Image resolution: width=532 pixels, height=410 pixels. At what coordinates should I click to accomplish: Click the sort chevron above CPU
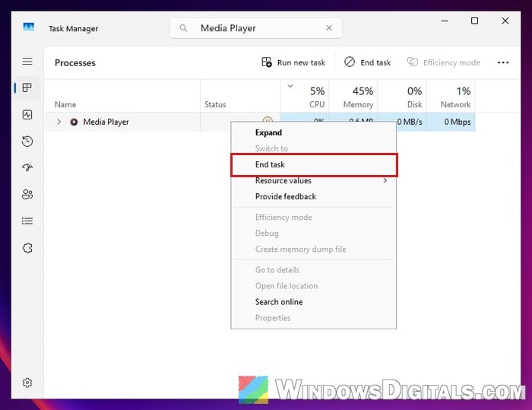[x=290, y=86]
